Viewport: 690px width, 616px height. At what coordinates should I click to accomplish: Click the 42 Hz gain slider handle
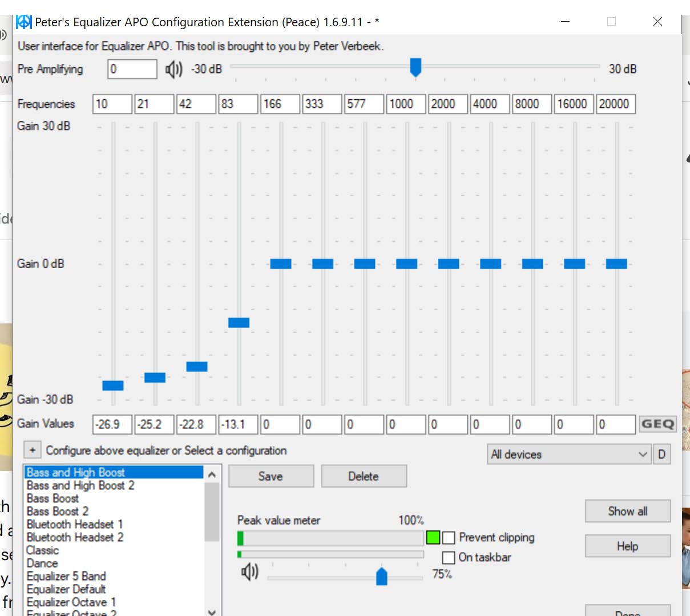[197, 367]
